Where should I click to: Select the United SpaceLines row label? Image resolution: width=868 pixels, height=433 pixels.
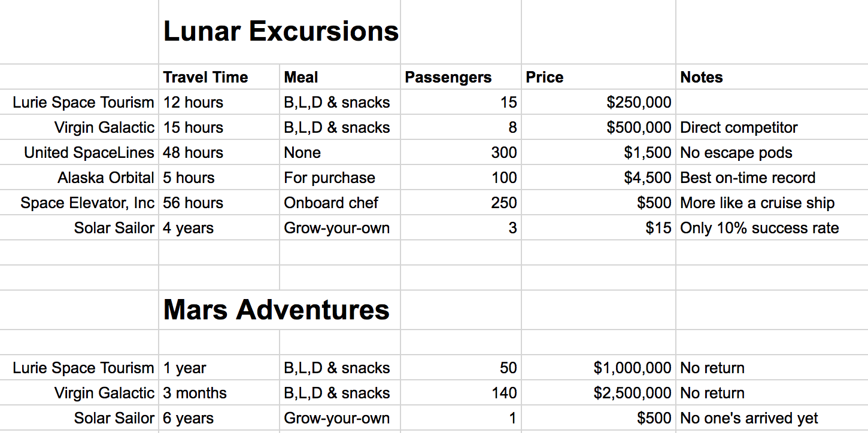[x=79, y=153]
